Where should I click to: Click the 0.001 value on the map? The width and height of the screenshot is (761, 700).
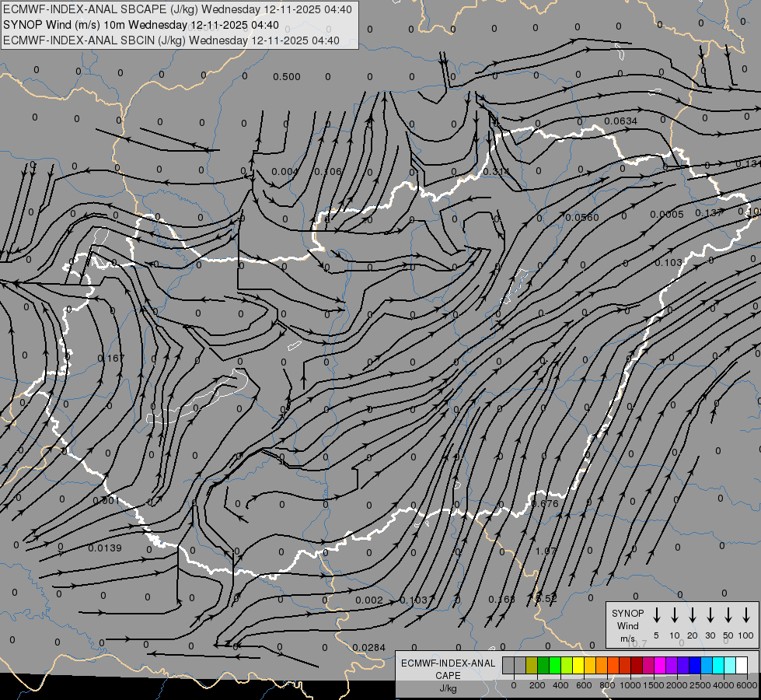pyautogui.click(x=106, y=501)
